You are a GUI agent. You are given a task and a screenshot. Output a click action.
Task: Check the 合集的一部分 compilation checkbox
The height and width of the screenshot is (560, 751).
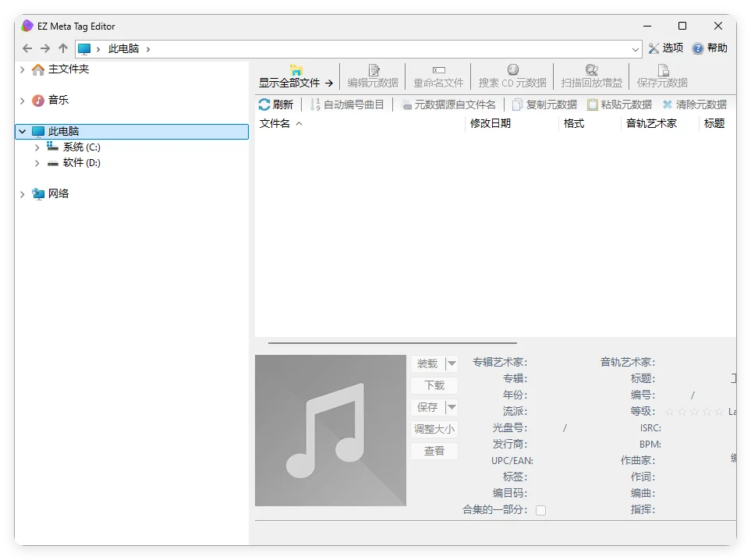[541, 509]
